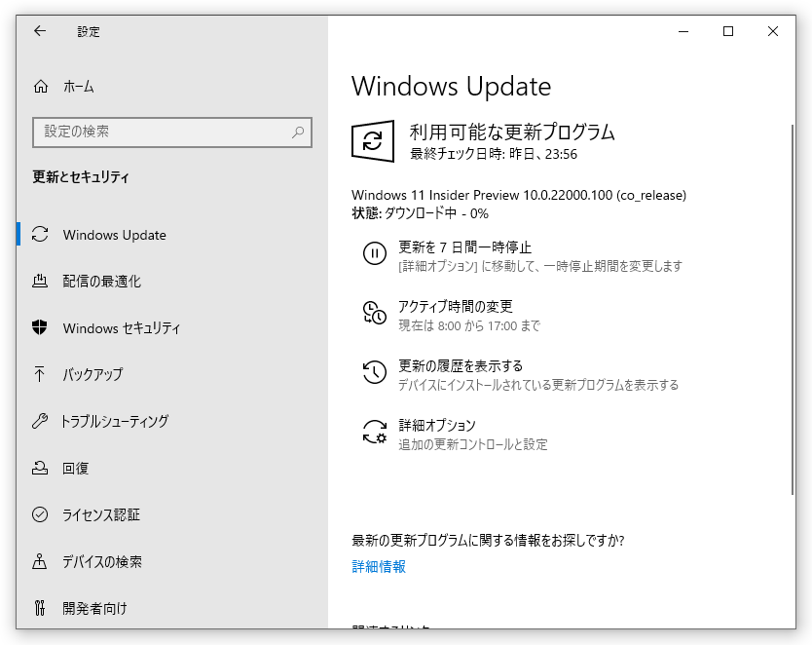Click the 更新とセキュリティ category heading
The image size is (812, 645).
[81, 176]
